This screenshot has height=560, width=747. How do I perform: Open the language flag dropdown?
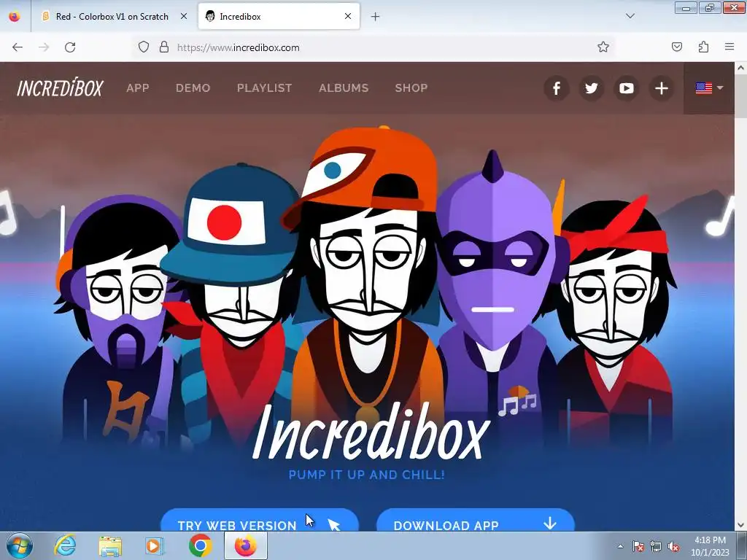click(x=709, y=88)
